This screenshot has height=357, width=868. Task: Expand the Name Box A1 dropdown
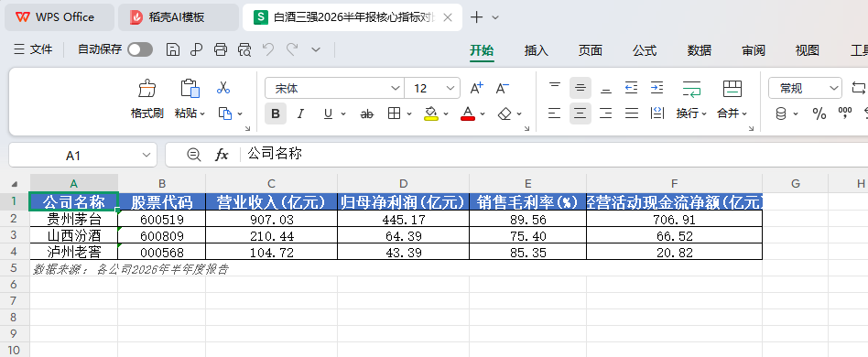(146, 156)
